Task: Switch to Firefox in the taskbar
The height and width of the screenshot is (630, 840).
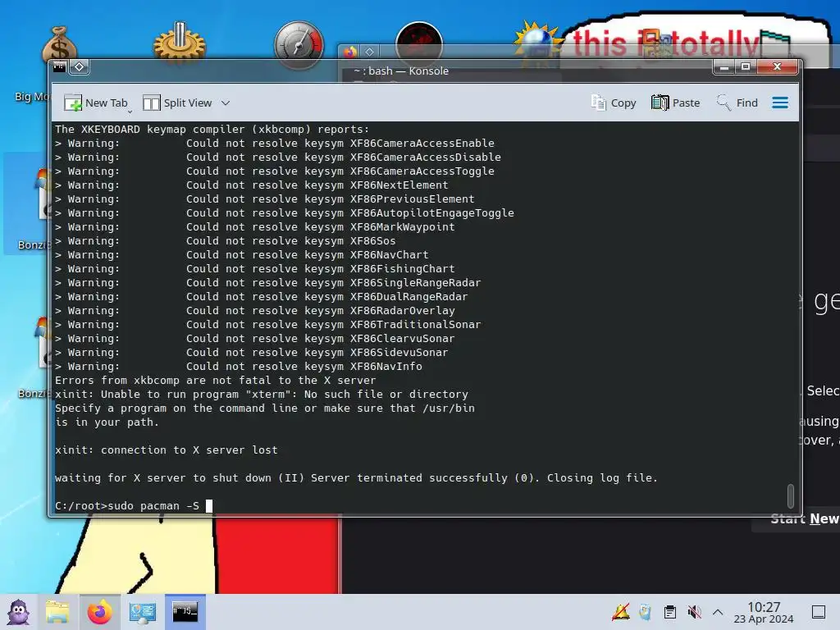Action: (x=99, y=612)
